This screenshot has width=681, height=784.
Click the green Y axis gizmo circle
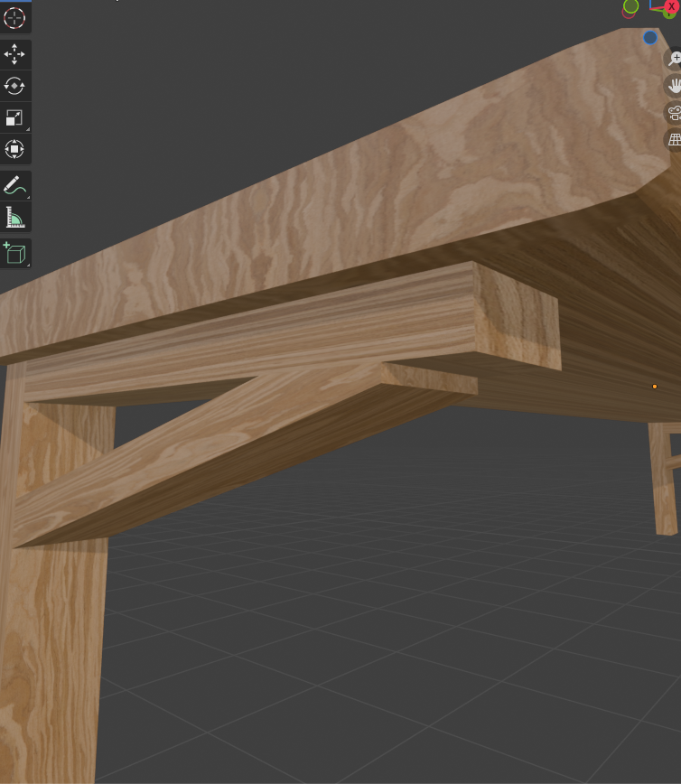click(x=631, y=6)
